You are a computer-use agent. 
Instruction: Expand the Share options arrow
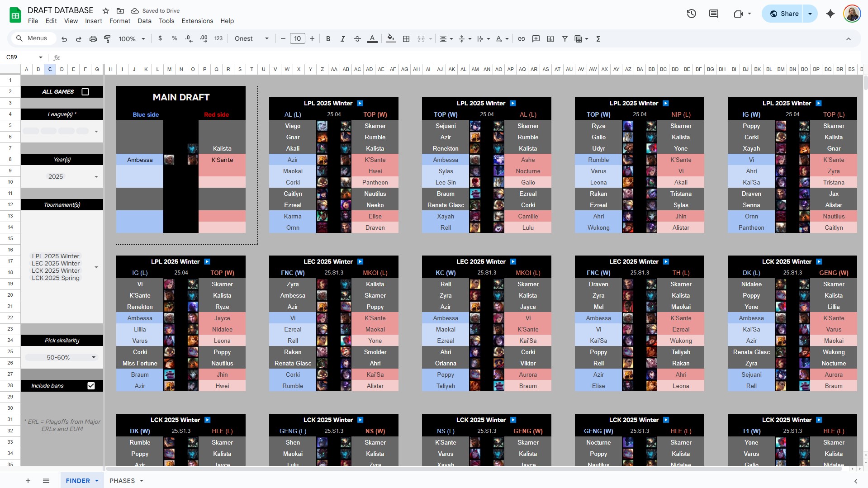(x=810, y=14)
